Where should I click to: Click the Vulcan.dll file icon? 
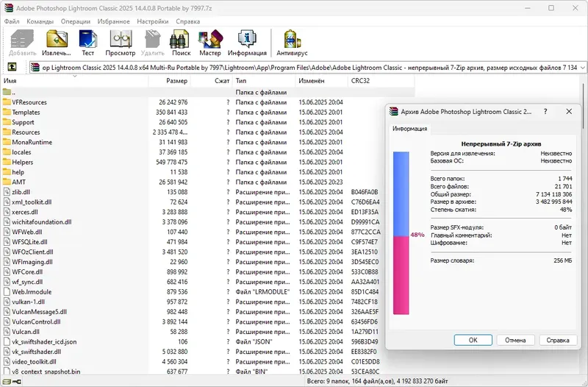point(7,331)
